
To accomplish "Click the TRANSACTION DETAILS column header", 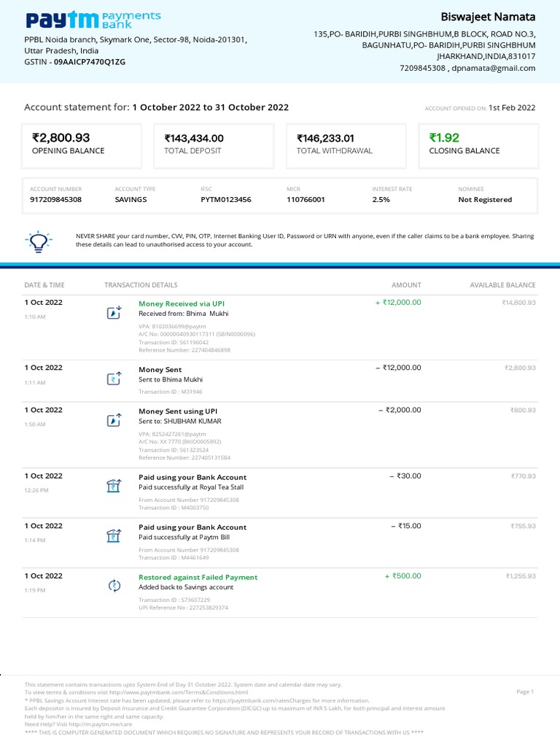I will pyautogui.click(x=141, y=285).
